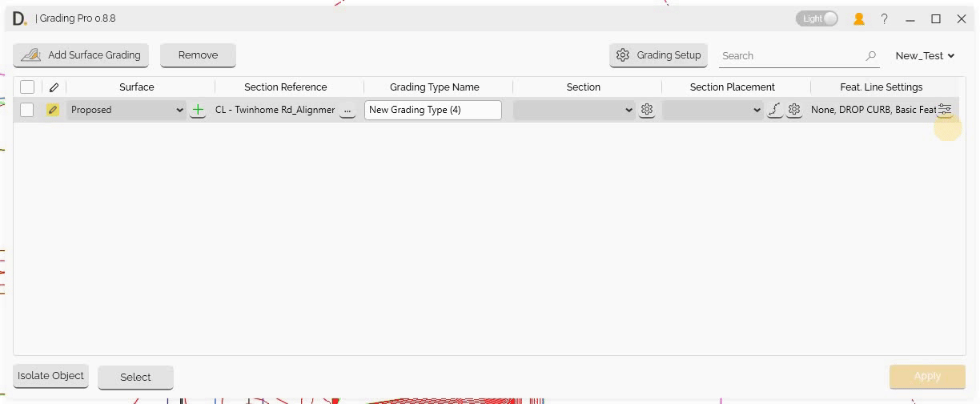Image resolution: width=980 pixels, height=404 pixels.
Task: Click gear icon next to Section dropdown
Action: pos(647,110)
